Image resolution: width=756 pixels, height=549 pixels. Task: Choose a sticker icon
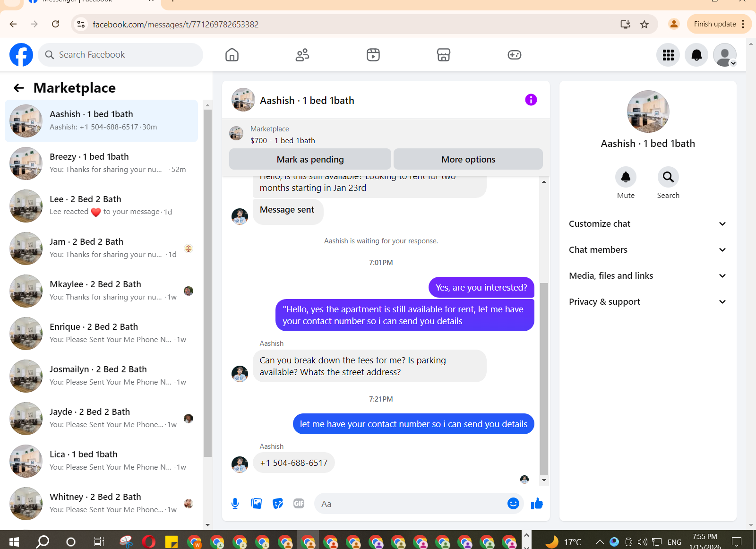pyautogui.click(x=278, y=504)
